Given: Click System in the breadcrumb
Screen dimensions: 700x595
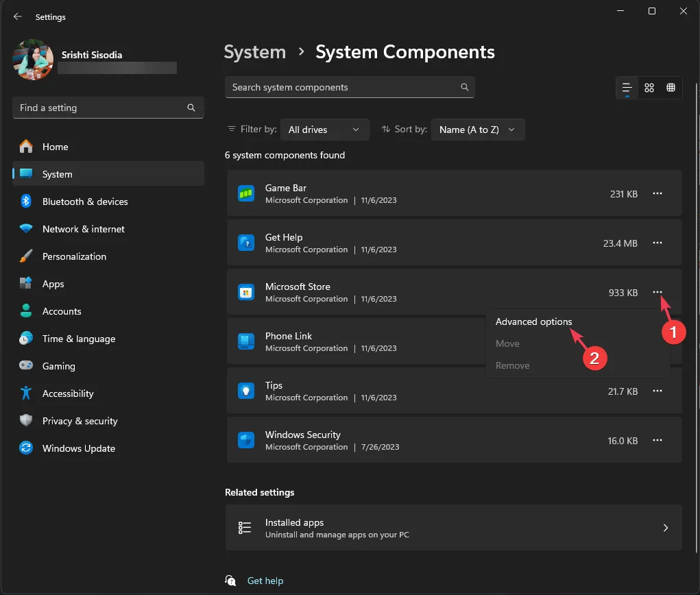Looking at the screenshot, I should point(254,52).
